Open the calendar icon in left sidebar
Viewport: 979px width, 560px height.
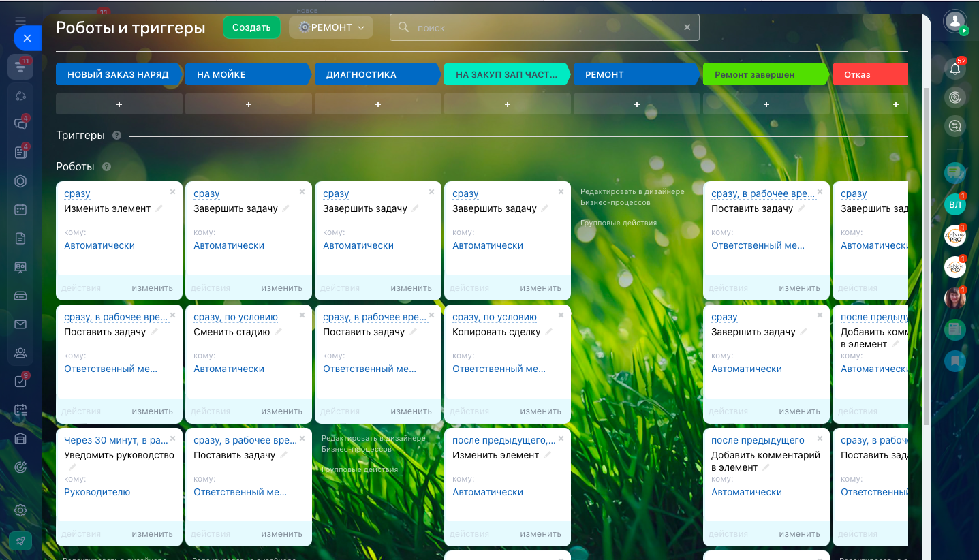[x=20, y=210]
